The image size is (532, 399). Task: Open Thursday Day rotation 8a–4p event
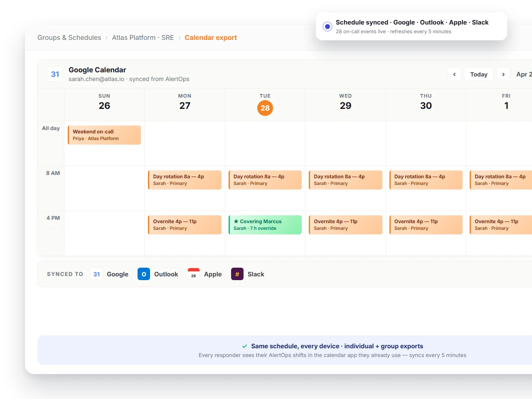click(x=426, y=180)
